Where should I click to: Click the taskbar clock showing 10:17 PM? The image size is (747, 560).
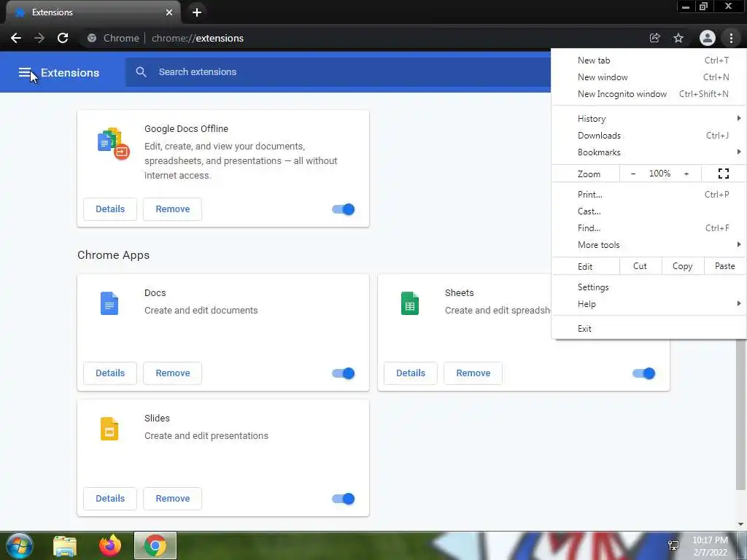(710, 546)
